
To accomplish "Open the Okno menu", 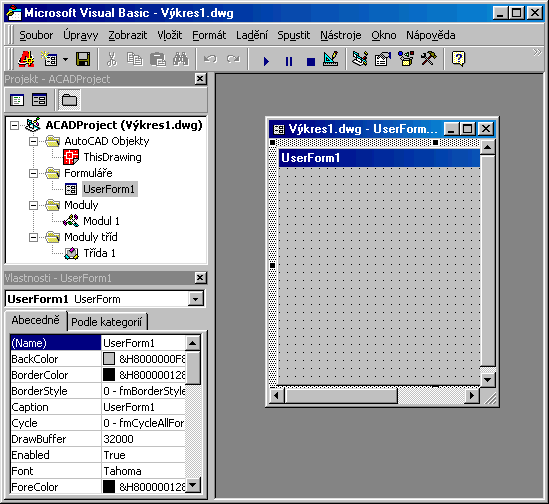I will pyautogui.click(x=384, y=35).
